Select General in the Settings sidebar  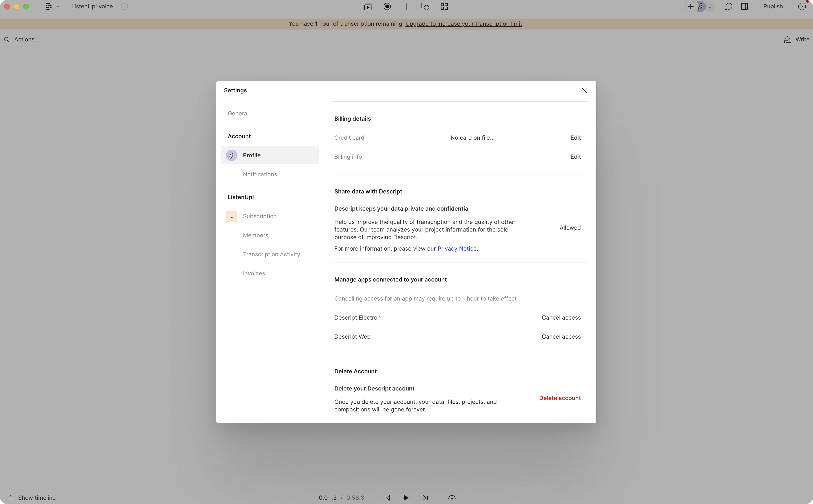point(238,113)
